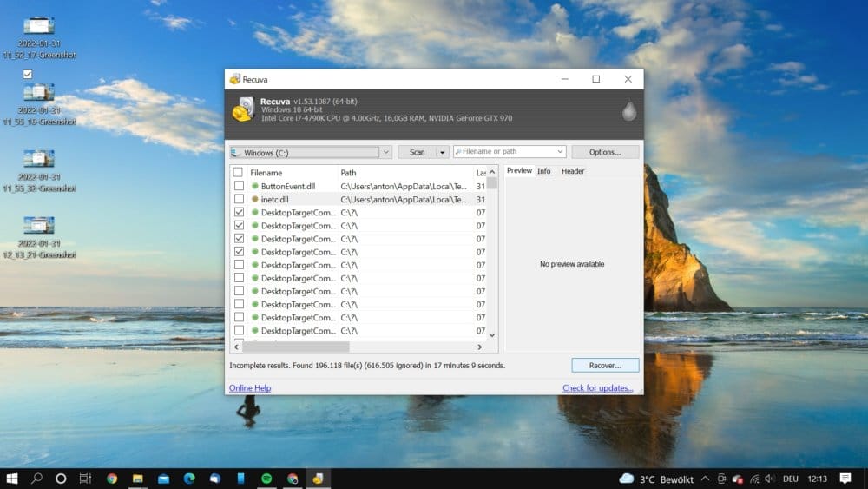Screen dimensions: 868x489
Task: Launch File Explorer from the taskbar
Action: (138, 479)
